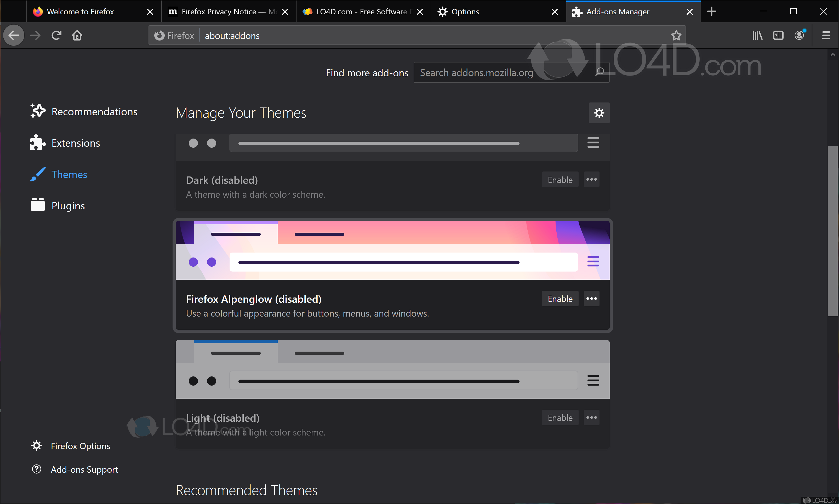839x504 pixels.
Task: Bookmark this page with the star icon
Action: [x=676, y=35]
